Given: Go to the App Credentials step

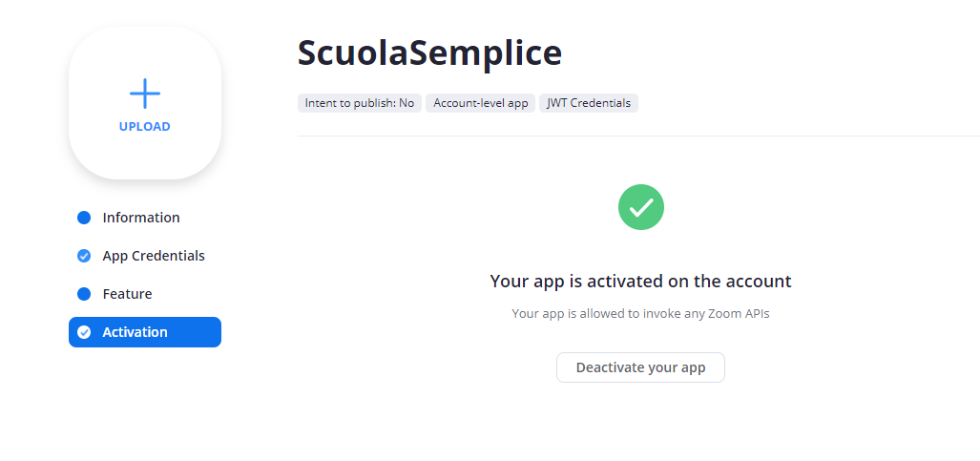Looking at the screenshot, I should pos(154,256).
